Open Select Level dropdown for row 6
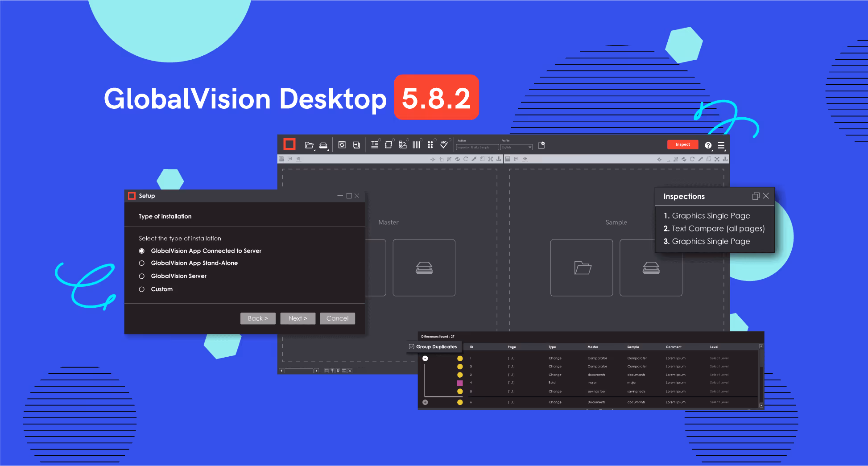Viewport: 868px width, 466px height. 719,402
